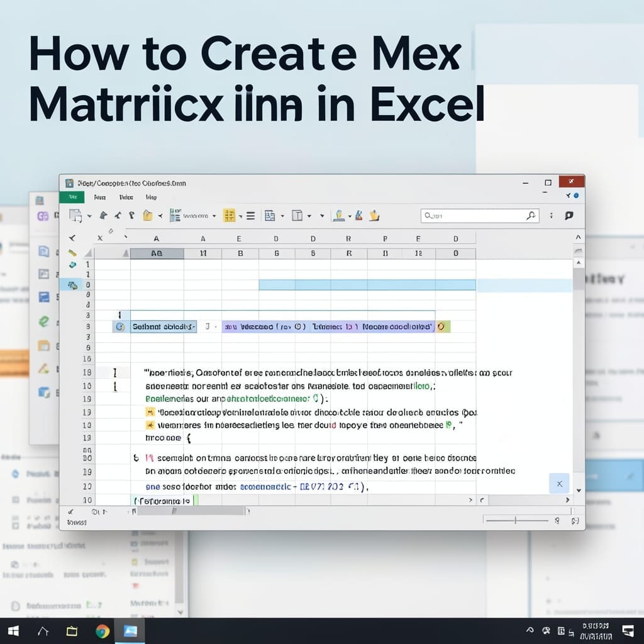Select the AG column header
Image resolution: width=644 pixels, height=644 pixels.
pyautogui.click(x=157, y=253)
